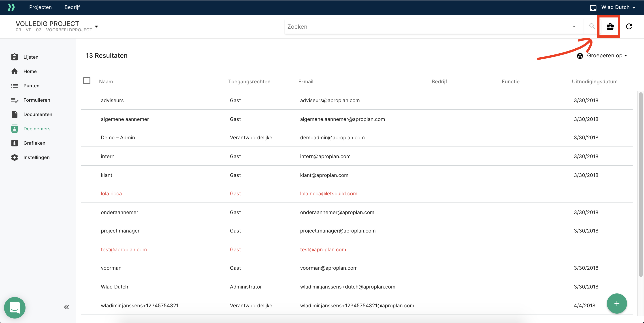The image size is (644, 323).
Task: Click the VOLLEDIG PROJECT title
Action: [x=47, y=24]
